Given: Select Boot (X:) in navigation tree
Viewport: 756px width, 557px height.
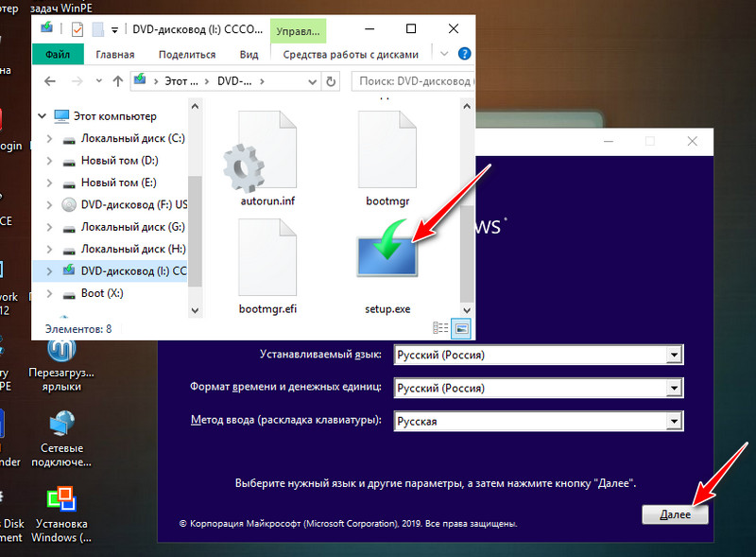Looking at the screenshot, I should 102,293.
